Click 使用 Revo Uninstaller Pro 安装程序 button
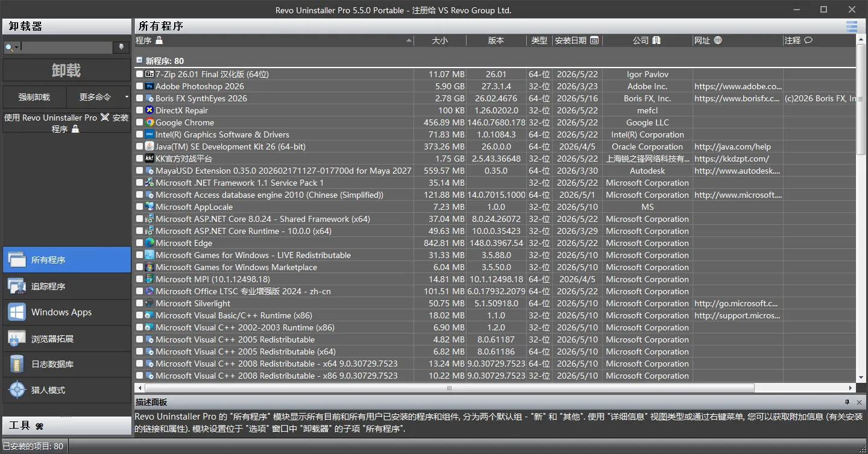868x454 pixels. [x=66, y=123]
